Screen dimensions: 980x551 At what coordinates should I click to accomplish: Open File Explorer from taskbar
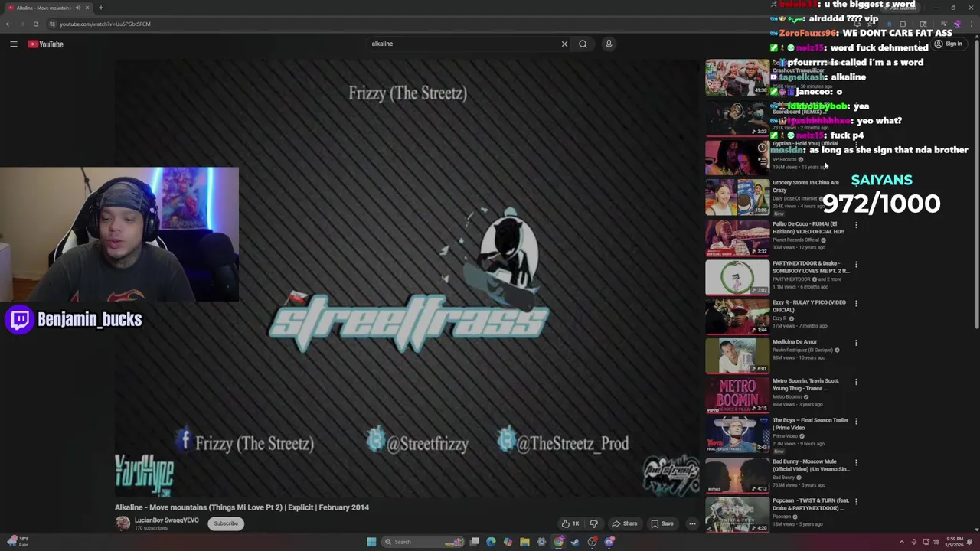(x=524, y=542)
